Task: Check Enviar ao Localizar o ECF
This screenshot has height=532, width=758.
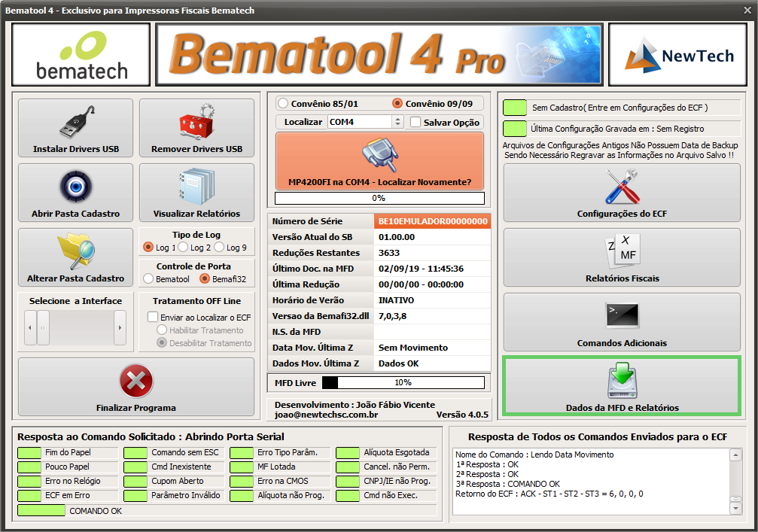Action: [153, 317]
